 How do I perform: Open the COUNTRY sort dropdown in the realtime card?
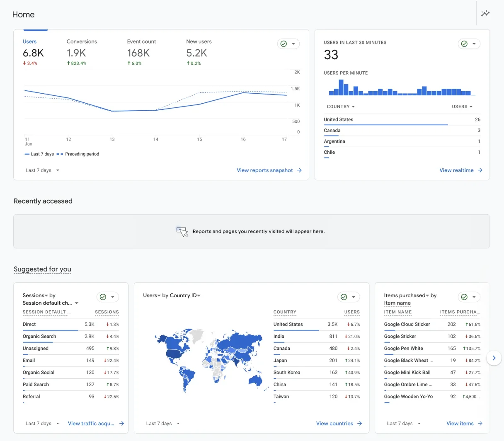(340, 107)
